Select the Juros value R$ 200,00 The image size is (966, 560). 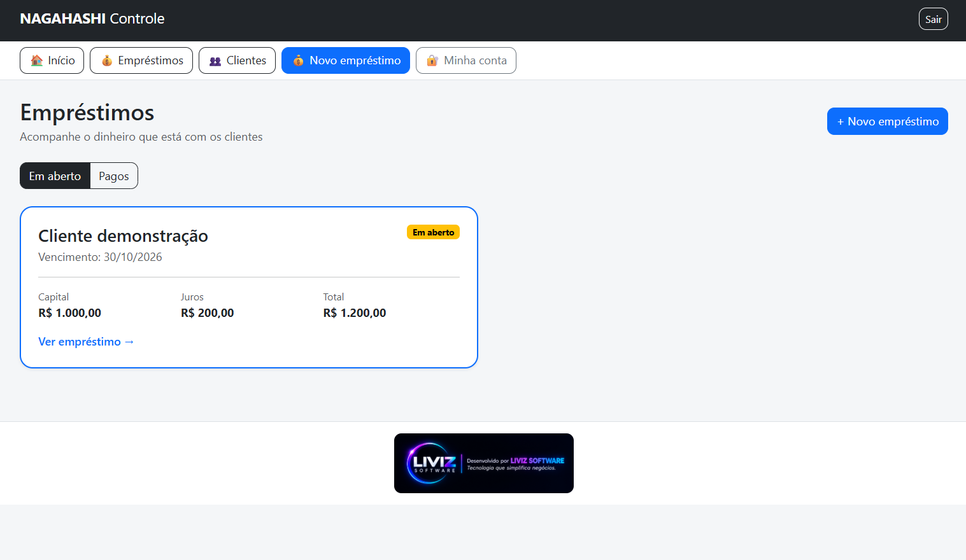207,312
